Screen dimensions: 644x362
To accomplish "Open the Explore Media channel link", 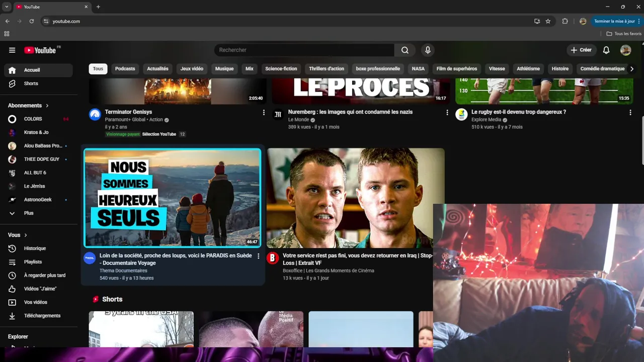I will [486, 120].
